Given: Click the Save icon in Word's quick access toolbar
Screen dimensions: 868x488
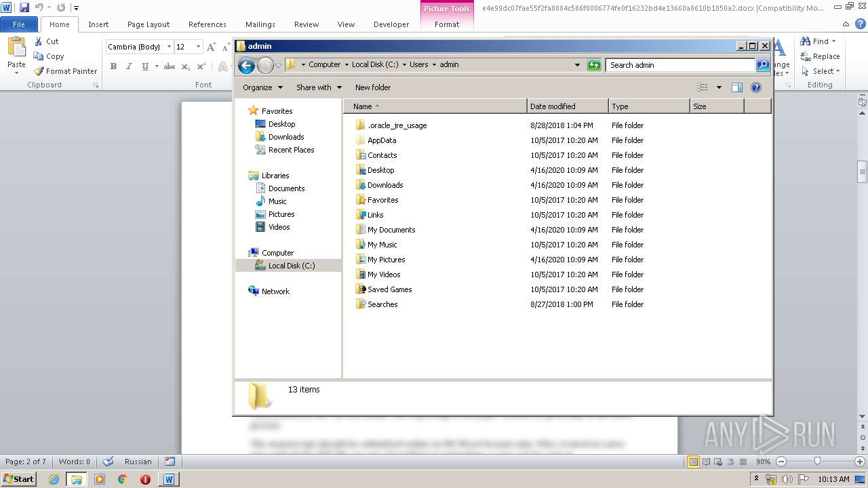Looking at the screenshot, I should (x=24, y=7).
